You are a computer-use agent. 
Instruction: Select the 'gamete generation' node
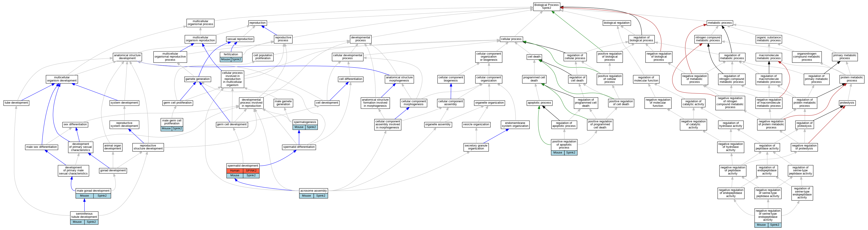pyautogui.click(x=198, y=79)
